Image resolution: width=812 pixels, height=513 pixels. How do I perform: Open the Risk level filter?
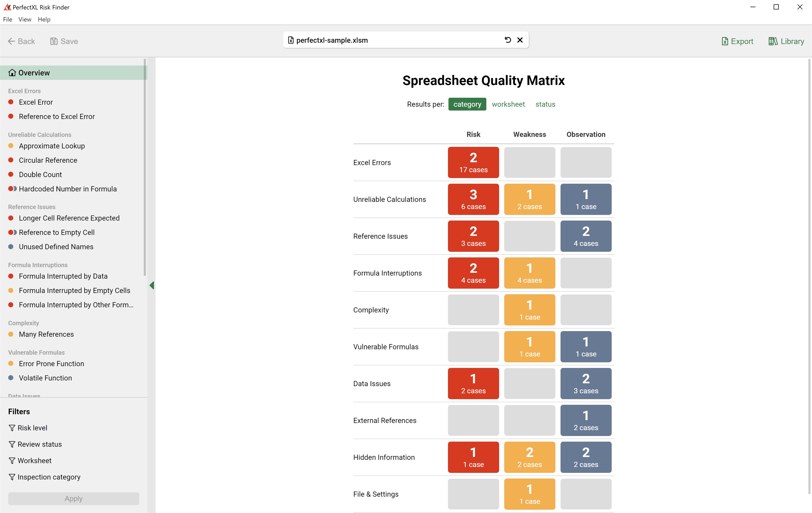pyautogui.click(x=32, y=428)
